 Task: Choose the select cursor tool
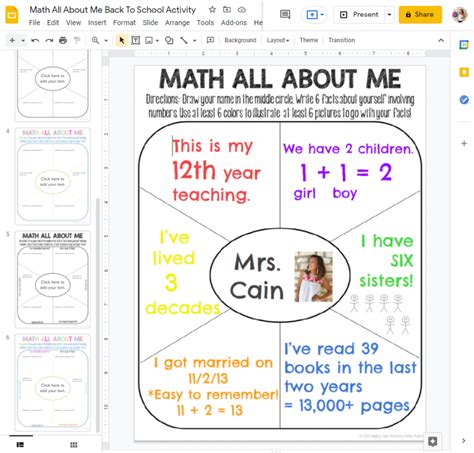(122, 40)
